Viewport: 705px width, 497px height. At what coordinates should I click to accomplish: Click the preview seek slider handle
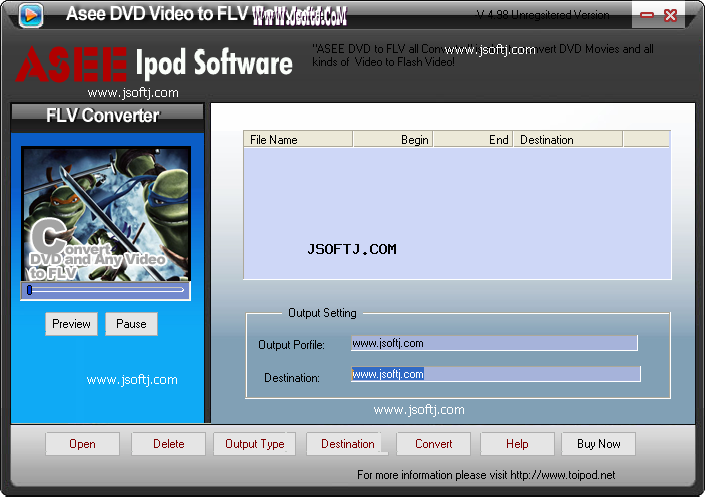click(x=30, y=290)
